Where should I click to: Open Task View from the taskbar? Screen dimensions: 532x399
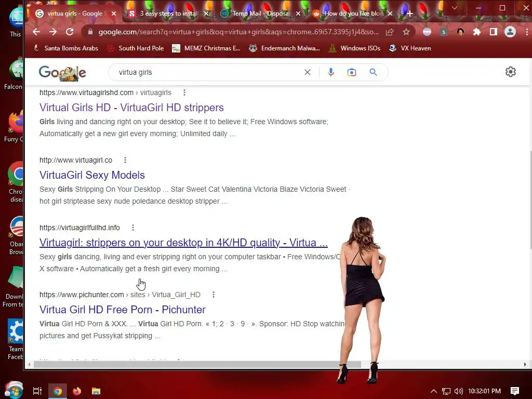tap(37, 391)
